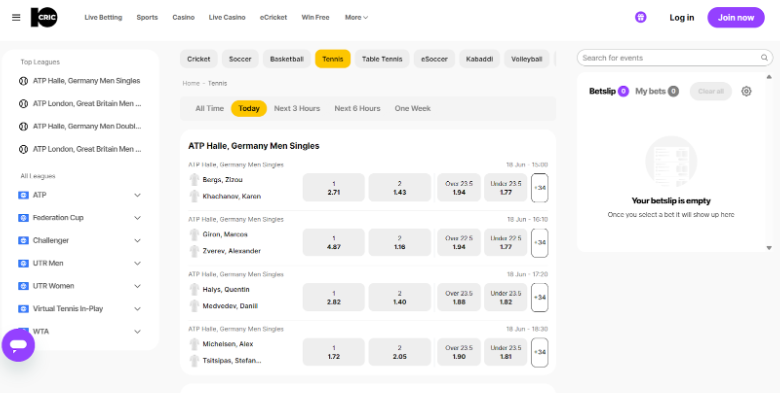Select Over 23.5 at 1.88 for Halys match

point(459,297)
